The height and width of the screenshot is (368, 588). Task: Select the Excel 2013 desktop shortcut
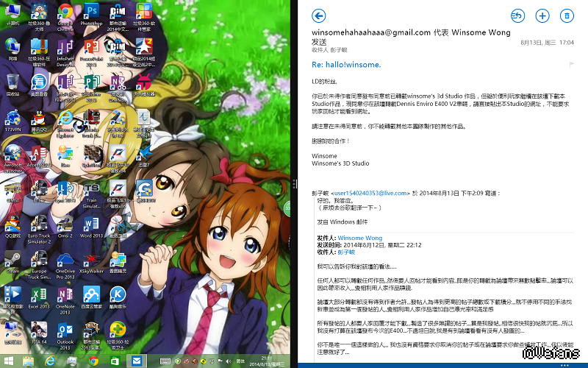pos(39,297)
